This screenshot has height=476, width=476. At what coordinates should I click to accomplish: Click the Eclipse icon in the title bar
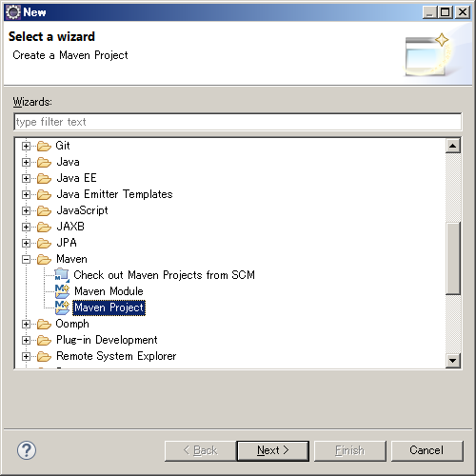13,12
